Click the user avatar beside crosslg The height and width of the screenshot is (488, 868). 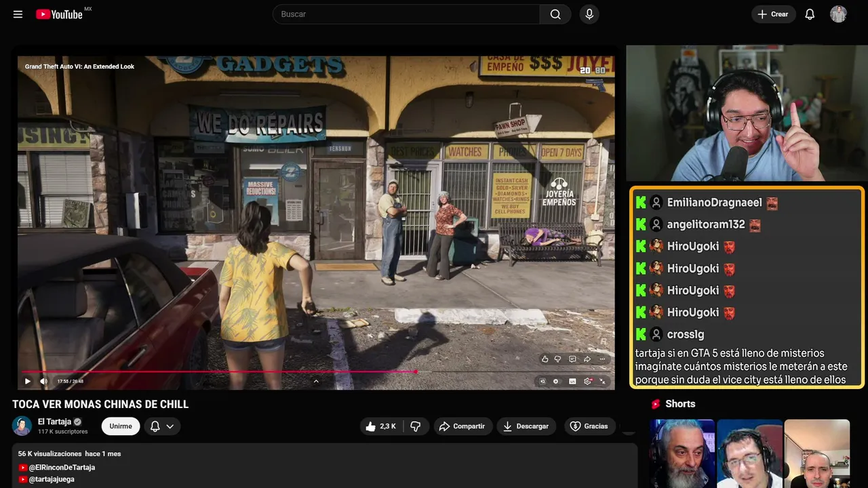pyautogui.click(x=656, y=334)
